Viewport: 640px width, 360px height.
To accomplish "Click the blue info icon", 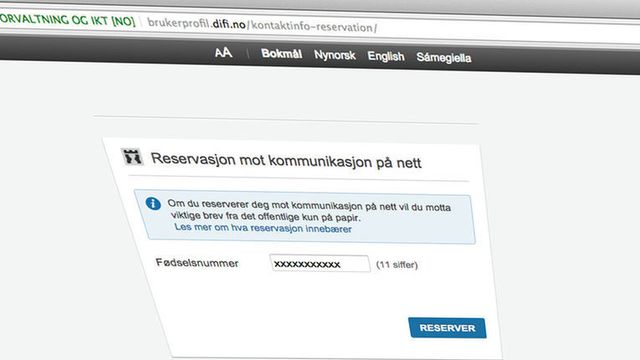I will coord(153,203).
